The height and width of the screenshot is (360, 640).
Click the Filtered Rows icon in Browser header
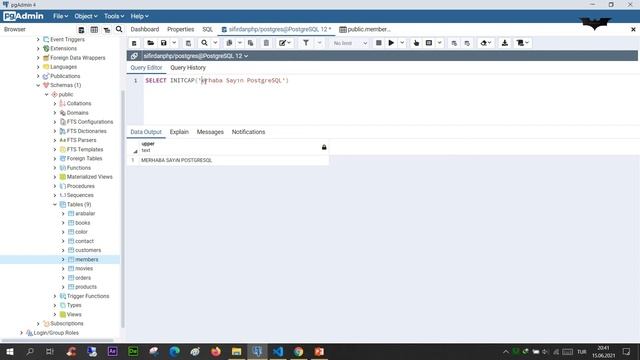click(107, 29)
